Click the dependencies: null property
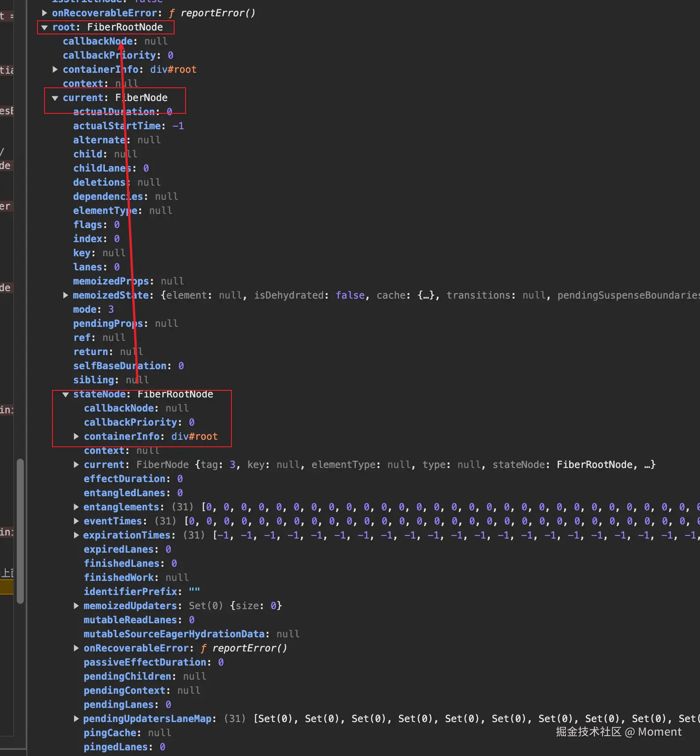 [126, 197]
